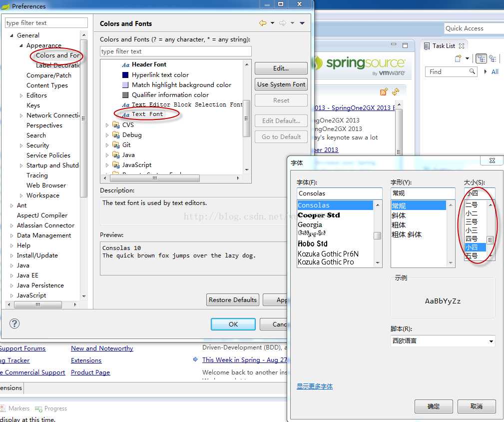Select the Keys preference page
The image size is (504, 422).
[x=33, y=105]
